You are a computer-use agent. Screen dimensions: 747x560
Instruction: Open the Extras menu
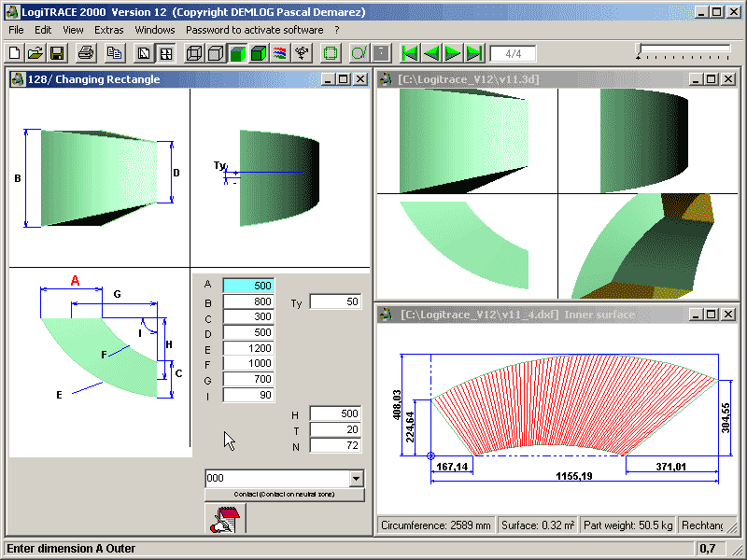[108, 30]
